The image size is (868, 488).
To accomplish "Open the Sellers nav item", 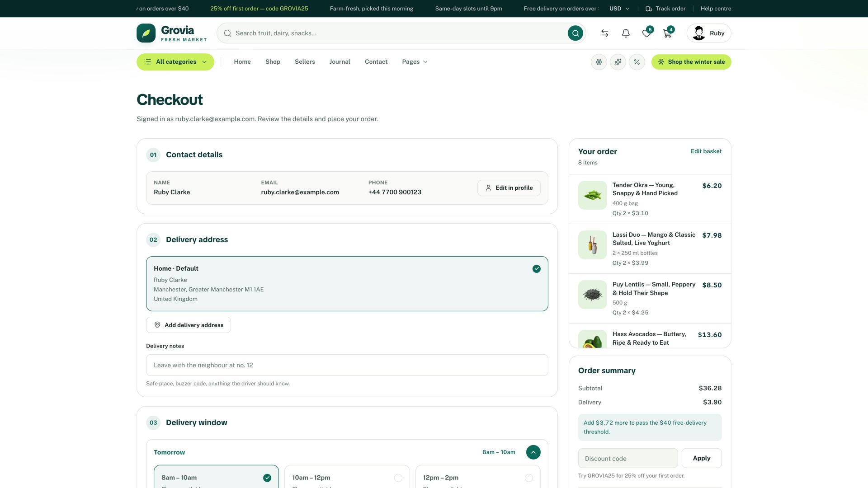I will tap(305, 62).
